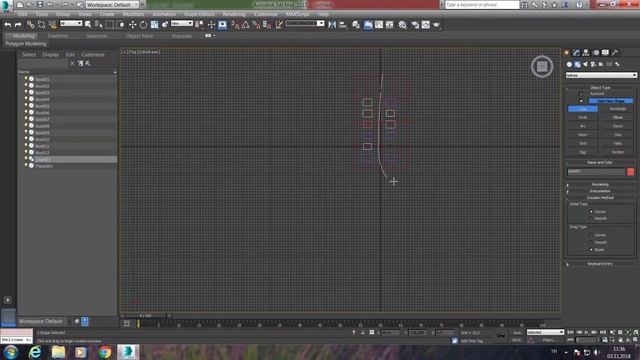640x360 pixels.
Task: Select the Bind to Space Warp tool
Action: click(52, 25)
